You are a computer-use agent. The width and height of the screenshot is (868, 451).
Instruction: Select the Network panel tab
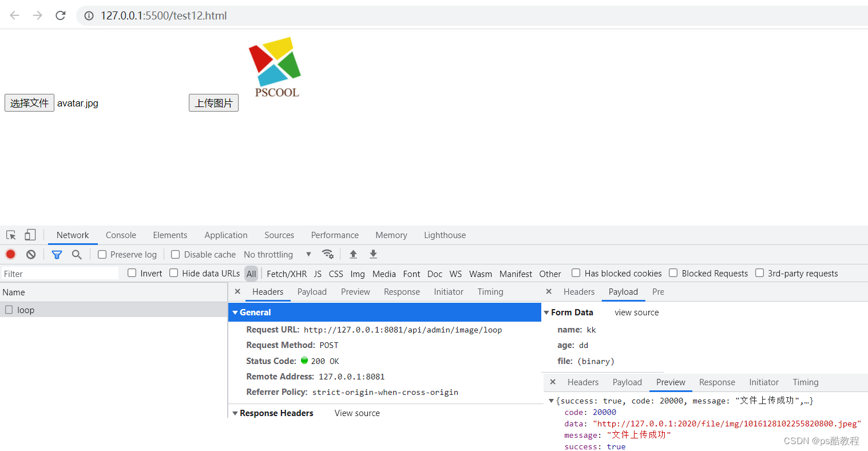coord(73,235)
